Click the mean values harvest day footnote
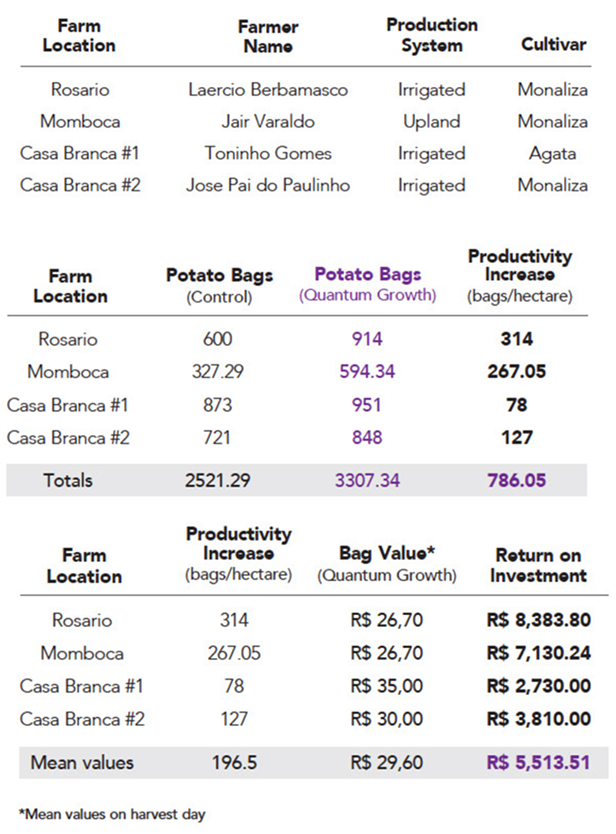The image size is (616, 834). [112, 814]
